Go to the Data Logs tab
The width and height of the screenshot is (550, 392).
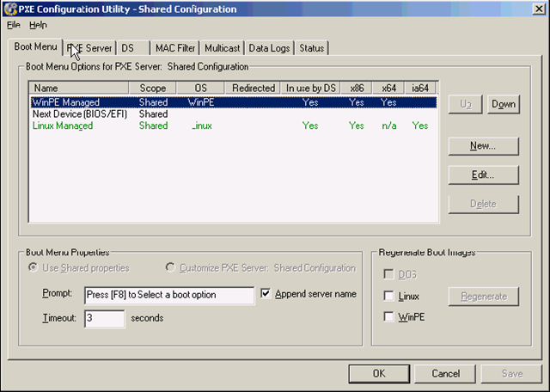(x=269, y=48)
